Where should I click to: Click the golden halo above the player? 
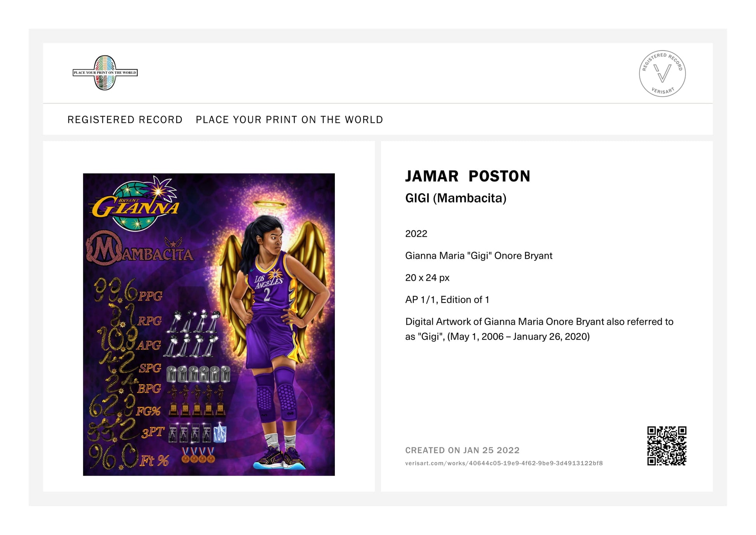[x=269, y=204]
